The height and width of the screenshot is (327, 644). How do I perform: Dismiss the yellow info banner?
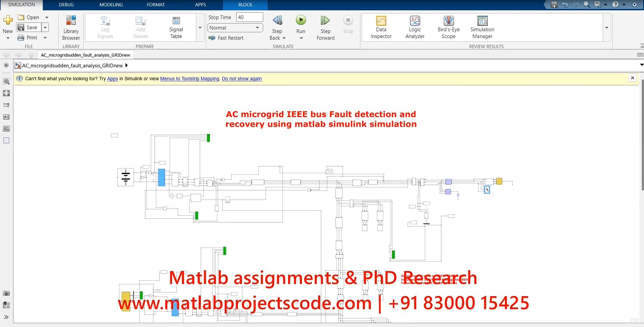click(632, 78)
